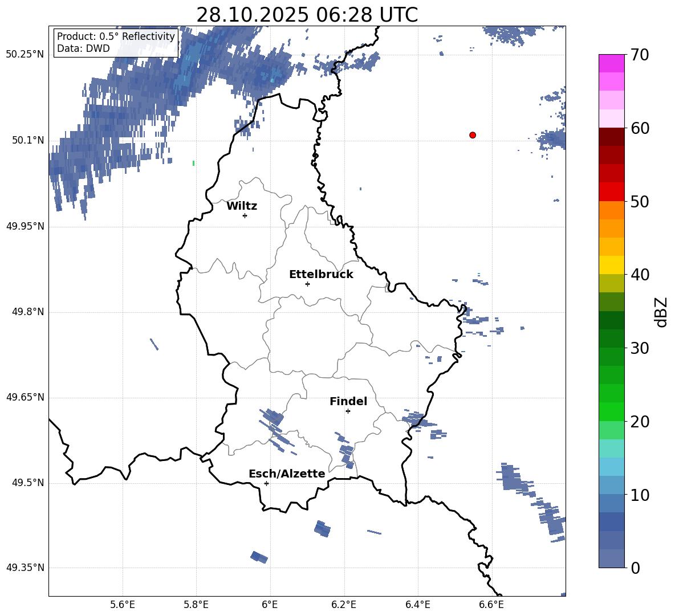The width and height of the screenshot is (675, 616).
Task: Click the 6°E longitude label
Action: (x=270, y=605)
